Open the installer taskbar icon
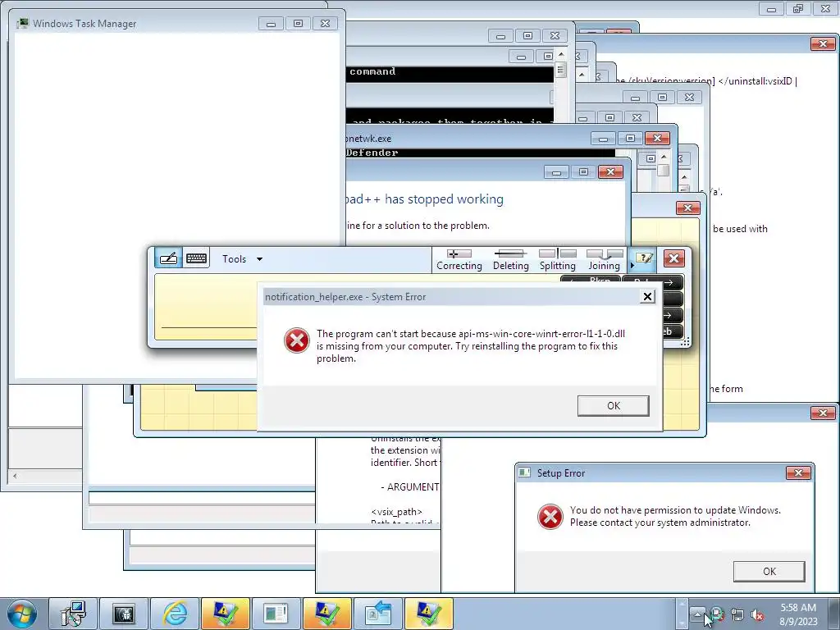Screen dimensions: 840x630 click(x=73, y=614)
